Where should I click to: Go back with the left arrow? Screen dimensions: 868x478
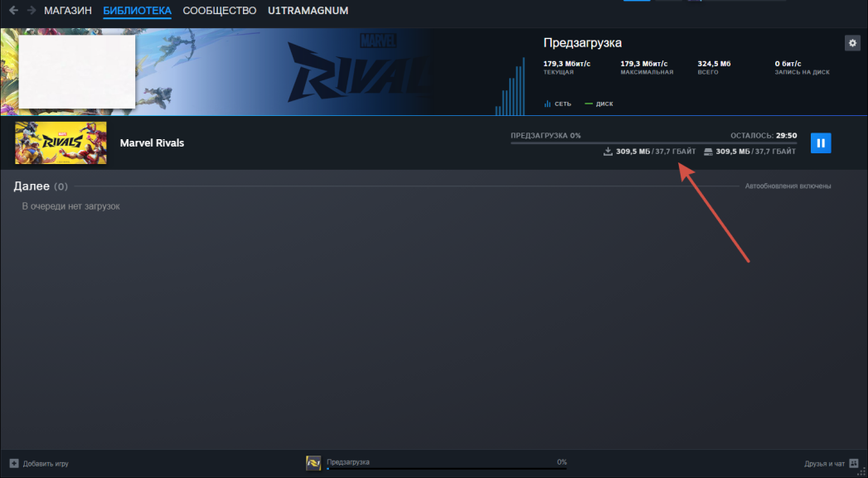pyautogui.click(x=13, y=11)
